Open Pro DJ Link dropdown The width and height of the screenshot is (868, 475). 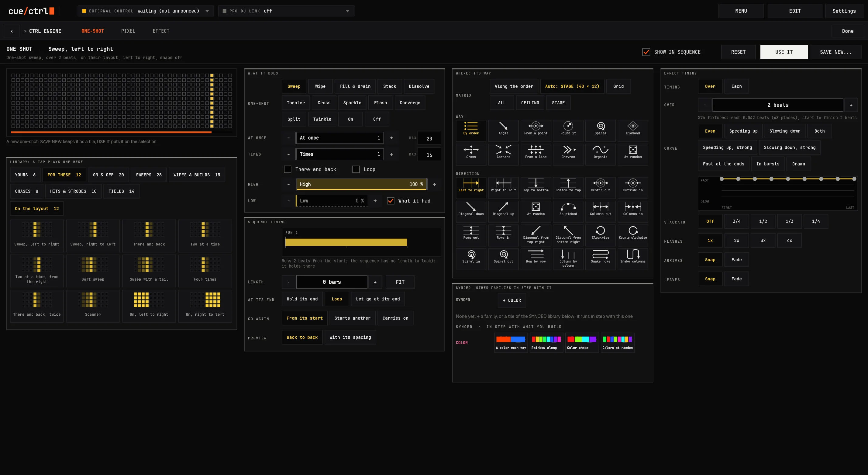(286, 11)
